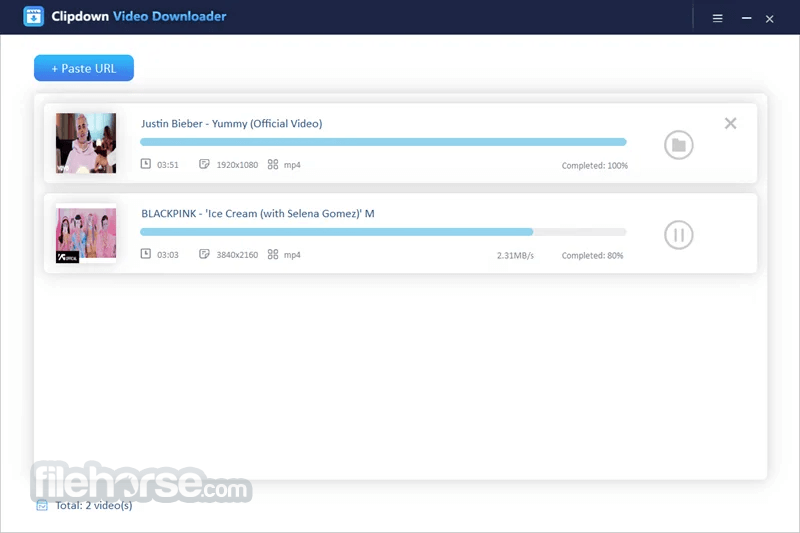The width and height of the screenshot is (800, 533).
Task: Click the 03:03 duration text
Action: click(x=168, y=255)
